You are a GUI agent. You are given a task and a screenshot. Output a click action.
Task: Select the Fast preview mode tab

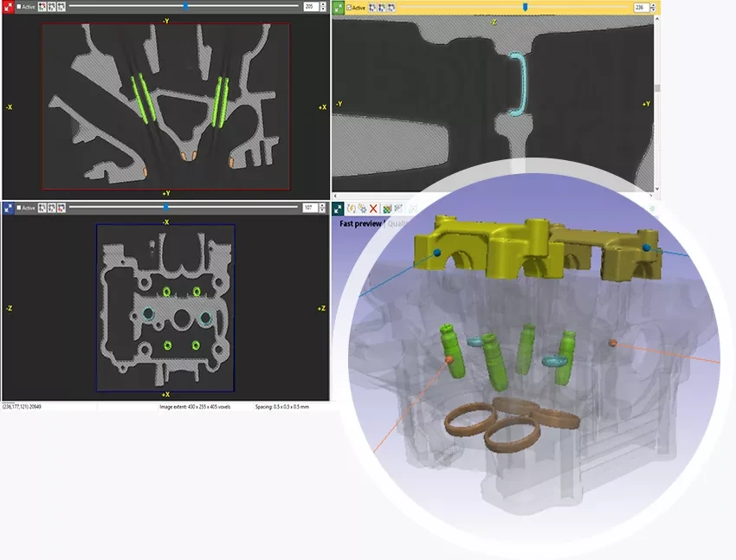point(360,223)
